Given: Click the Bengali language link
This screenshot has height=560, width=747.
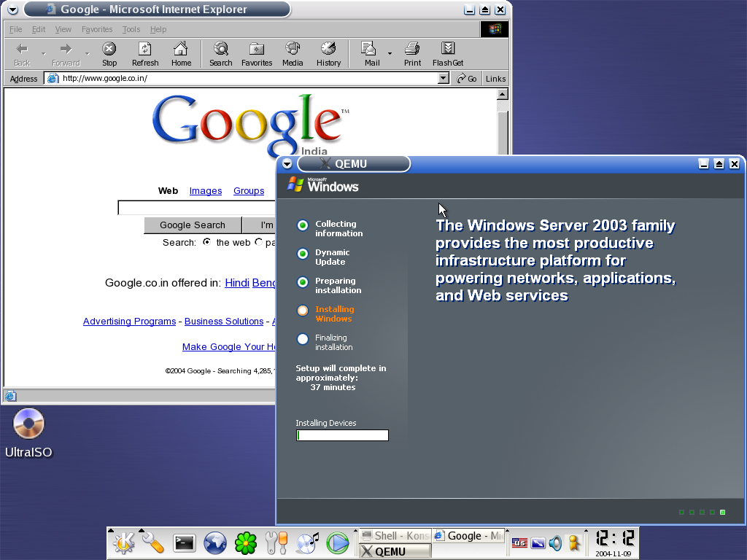Looking at the screenshot, I should [x=264, y=283].
